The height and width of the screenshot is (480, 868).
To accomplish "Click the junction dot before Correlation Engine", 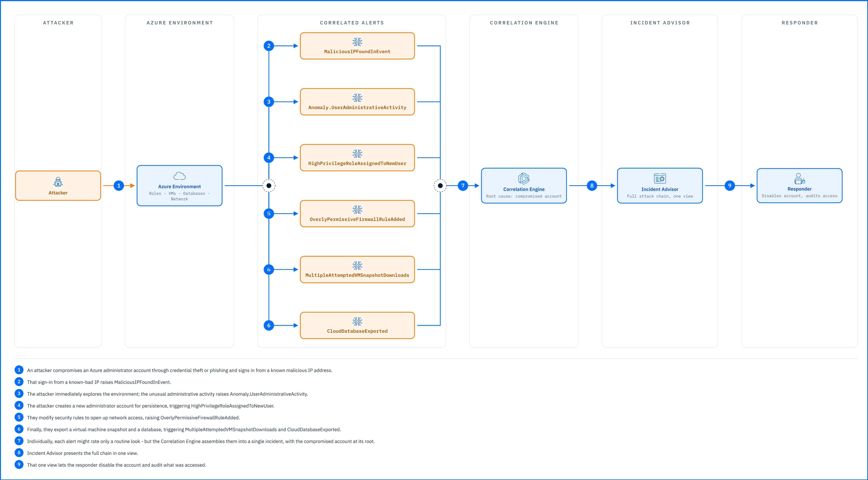I will pyautogui.click(x=440, y=185).
